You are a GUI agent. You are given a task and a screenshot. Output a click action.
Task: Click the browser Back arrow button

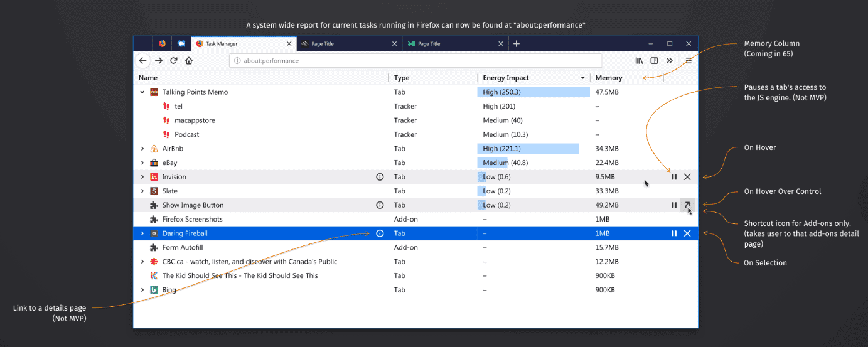pos(143,61)
